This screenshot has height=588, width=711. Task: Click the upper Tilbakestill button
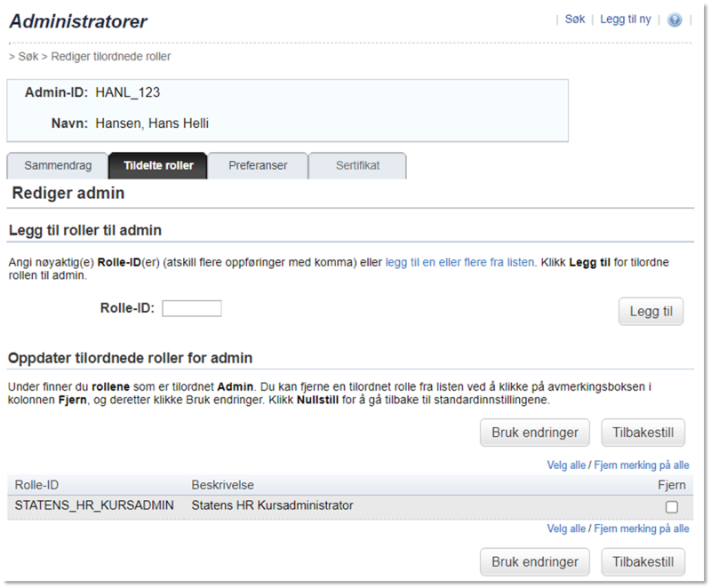pos(643,433)
